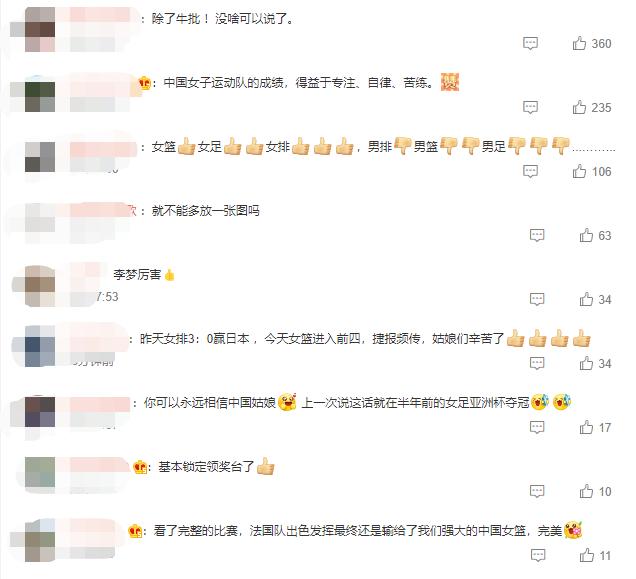Like the comment with 360 likes
Screen dimensions: 636x579
pos(579,43)
